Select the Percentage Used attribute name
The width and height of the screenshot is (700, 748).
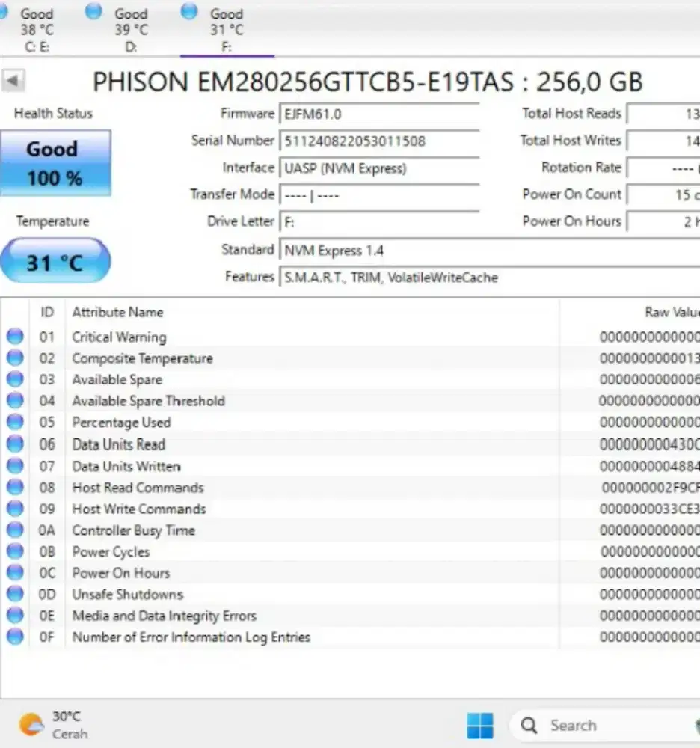121,423
